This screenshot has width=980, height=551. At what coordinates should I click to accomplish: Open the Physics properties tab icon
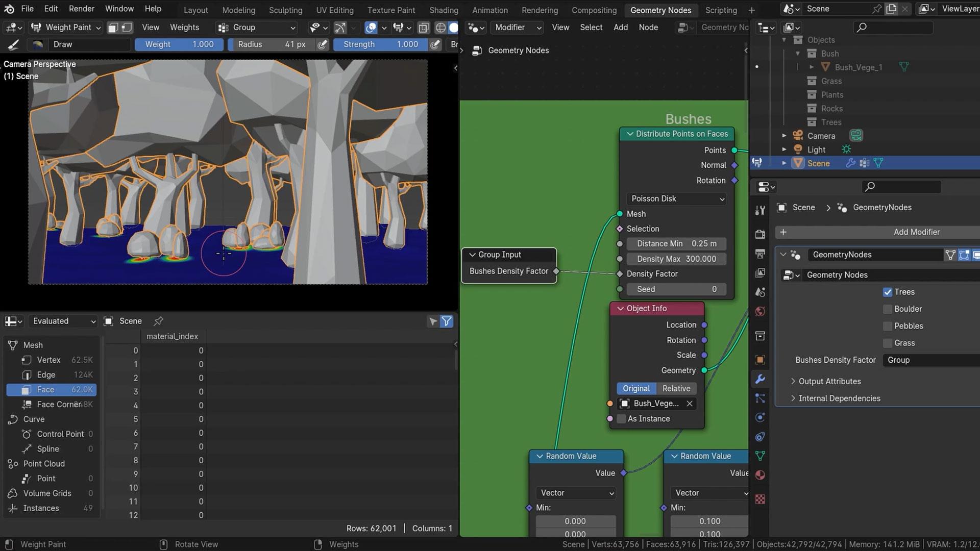pos(760,417)
